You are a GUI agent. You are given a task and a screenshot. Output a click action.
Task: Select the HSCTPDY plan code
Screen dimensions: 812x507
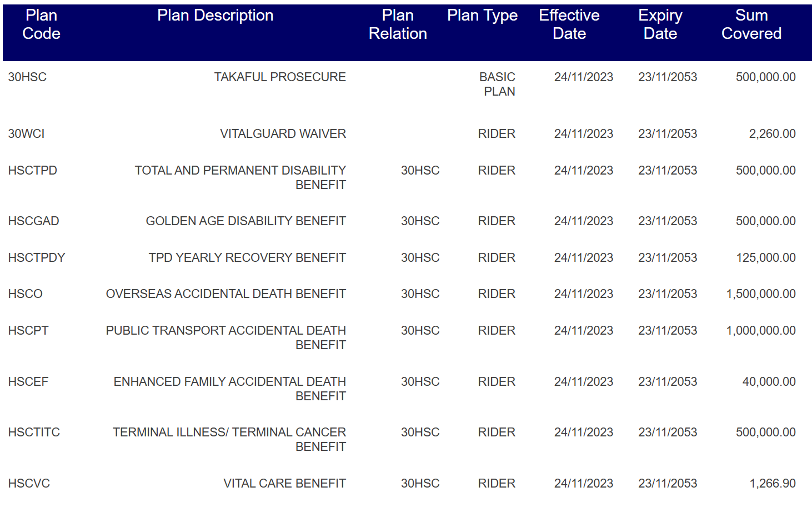coord(37,258)
